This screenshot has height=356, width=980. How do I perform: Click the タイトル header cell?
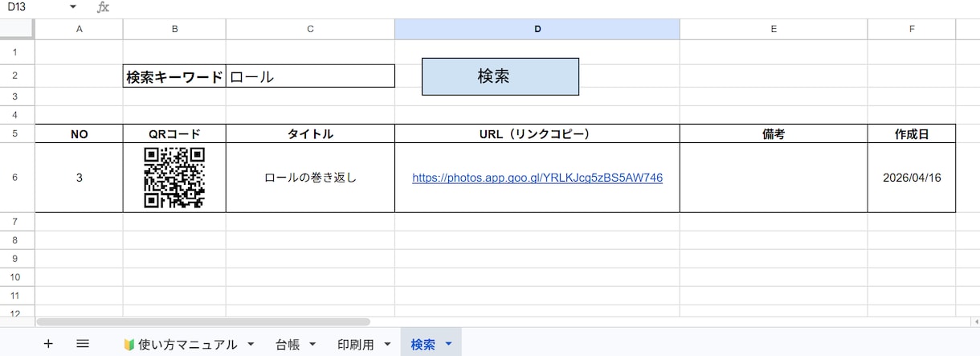pyautogui.click(x=310, y=134)
